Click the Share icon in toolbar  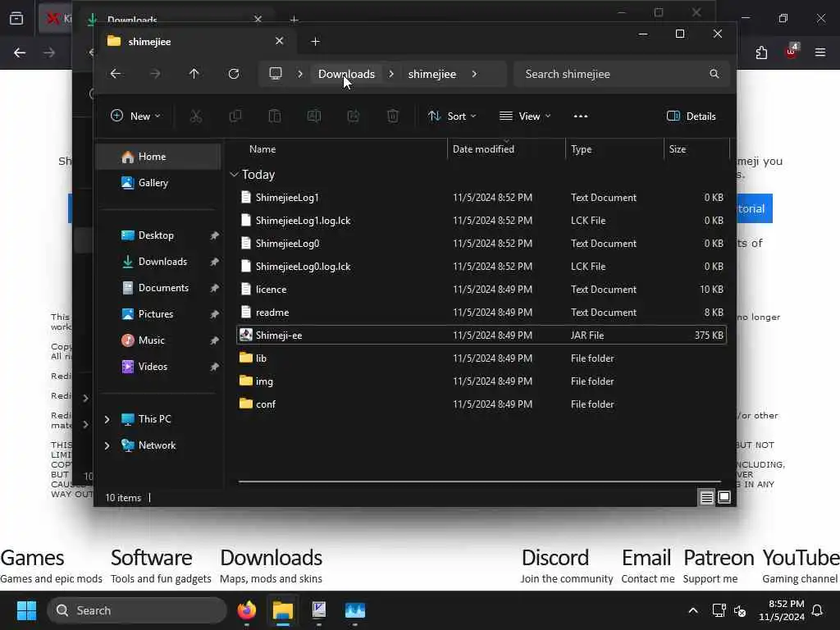353,116
